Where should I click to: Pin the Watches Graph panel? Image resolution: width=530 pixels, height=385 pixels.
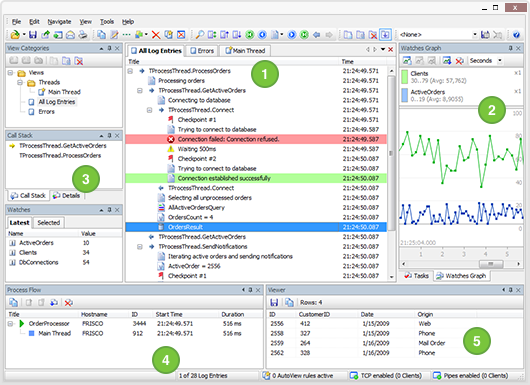[510, 48]
